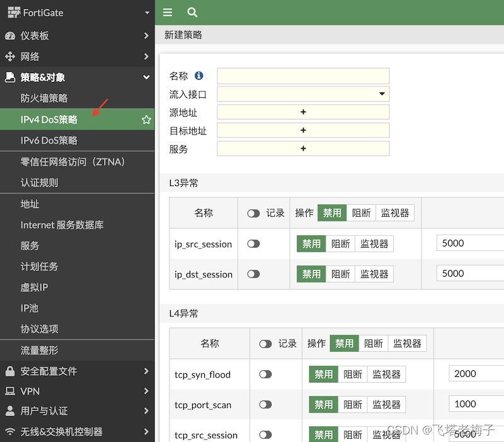This screenshot has height=442, width=504.
Task: Click the 安全配置文件 lock icon
Action: pyautogui.click(x=10, y=371)
